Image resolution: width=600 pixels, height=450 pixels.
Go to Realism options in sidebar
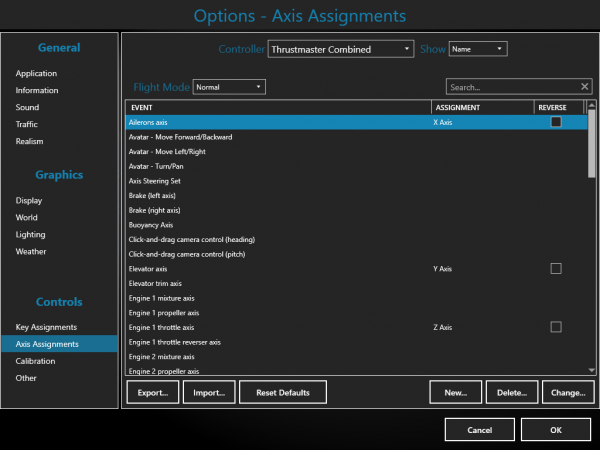(x=30, y=141)
